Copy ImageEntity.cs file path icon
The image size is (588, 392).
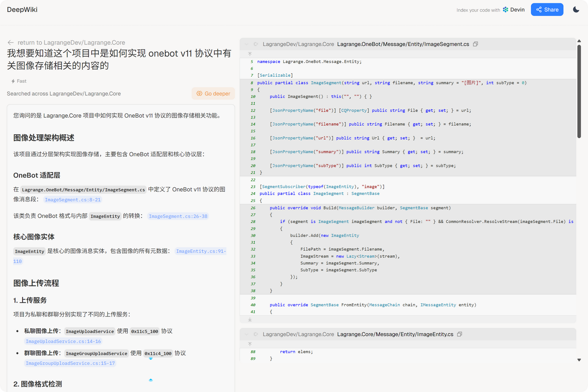tap(459, 334)
